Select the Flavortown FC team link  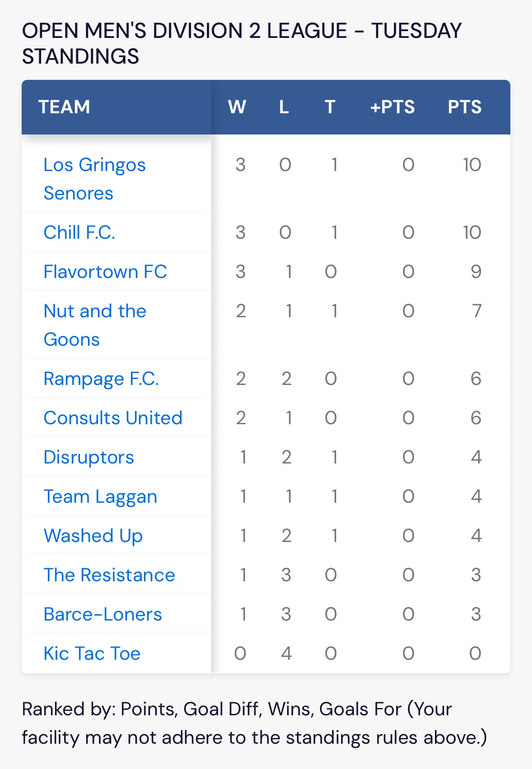[105, 272]
